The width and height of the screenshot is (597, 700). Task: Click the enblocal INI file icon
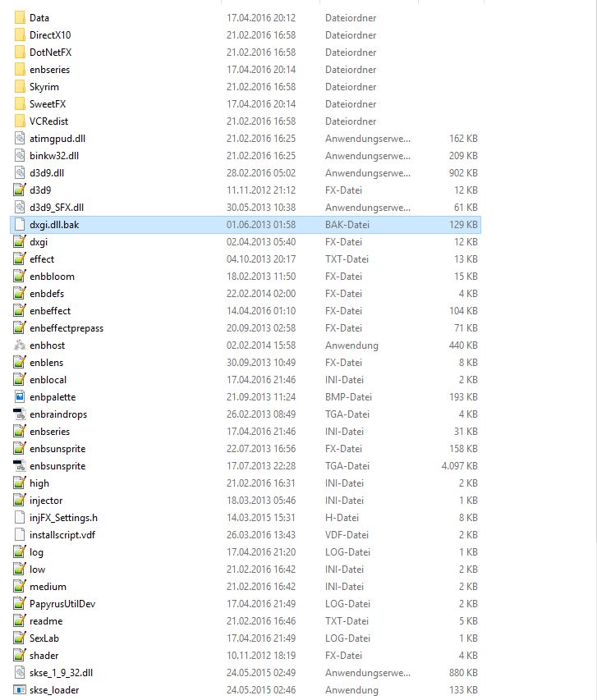click(20, 379)
